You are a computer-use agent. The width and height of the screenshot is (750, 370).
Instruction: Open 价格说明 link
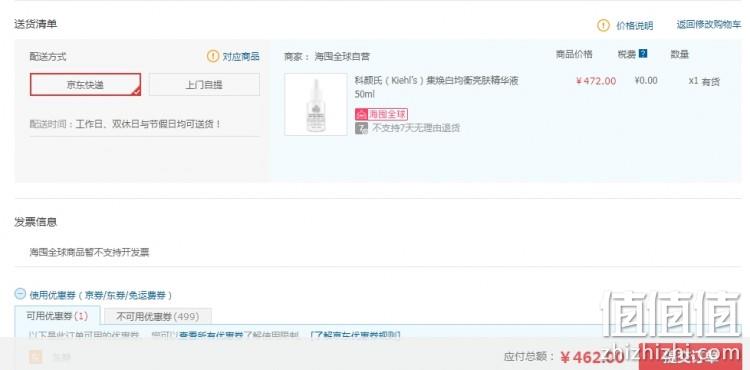634,25
